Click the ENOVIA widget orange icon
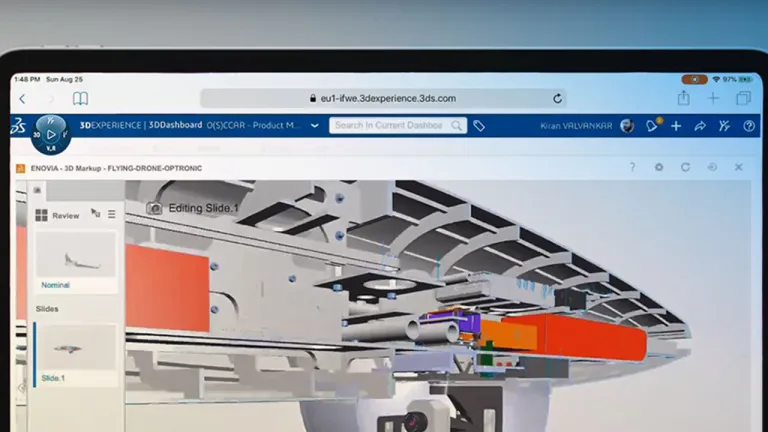 pos(21,168)
